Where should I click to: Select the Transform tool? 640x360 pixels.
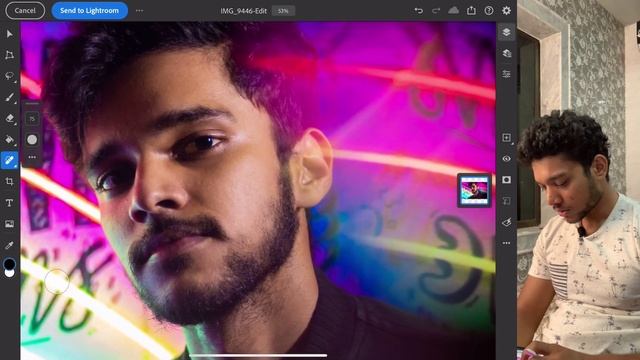point(9,55)
